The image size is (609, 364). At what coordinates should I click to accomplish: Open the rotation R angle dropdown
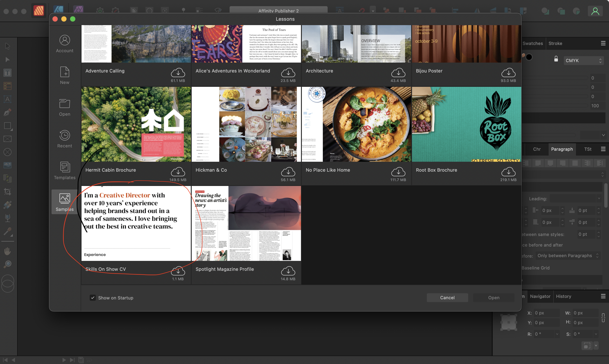coord(557,334)
